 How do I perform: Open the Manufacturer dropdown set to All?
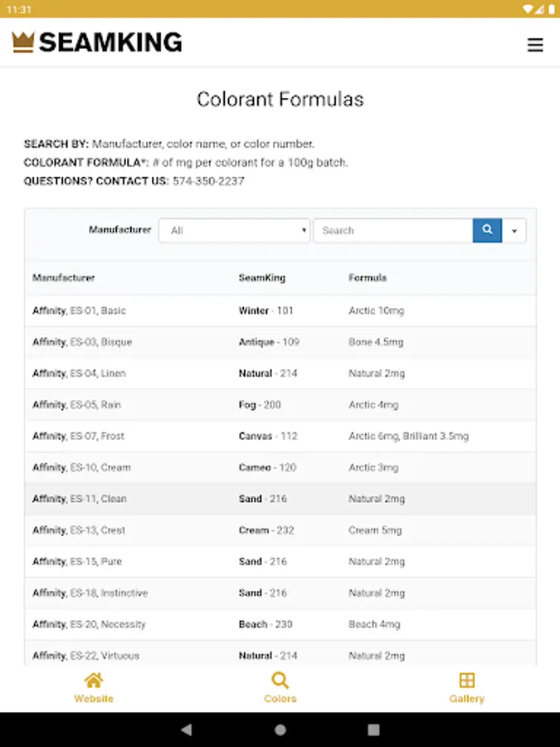coord(234,231)
